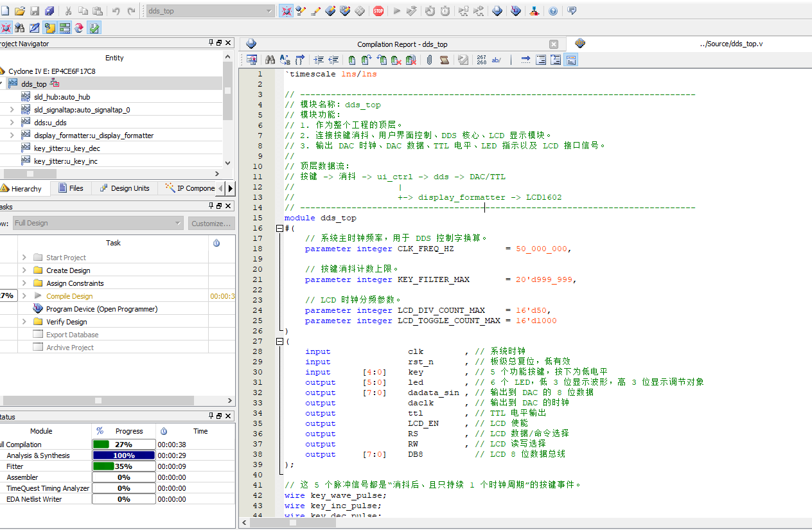Click the Customize... button
Image resolution: width=812 pixels, height=530 pixels.
coord(211,224)
